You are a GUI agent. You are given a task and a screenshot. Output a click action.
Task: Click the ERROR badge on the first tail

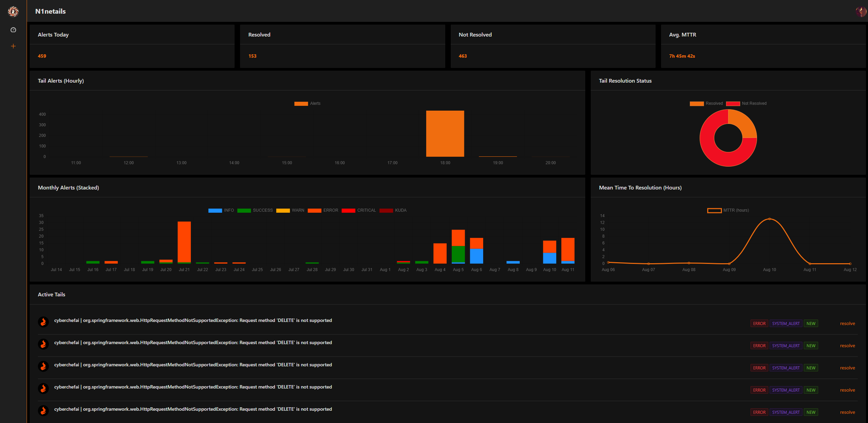(759, 323)
